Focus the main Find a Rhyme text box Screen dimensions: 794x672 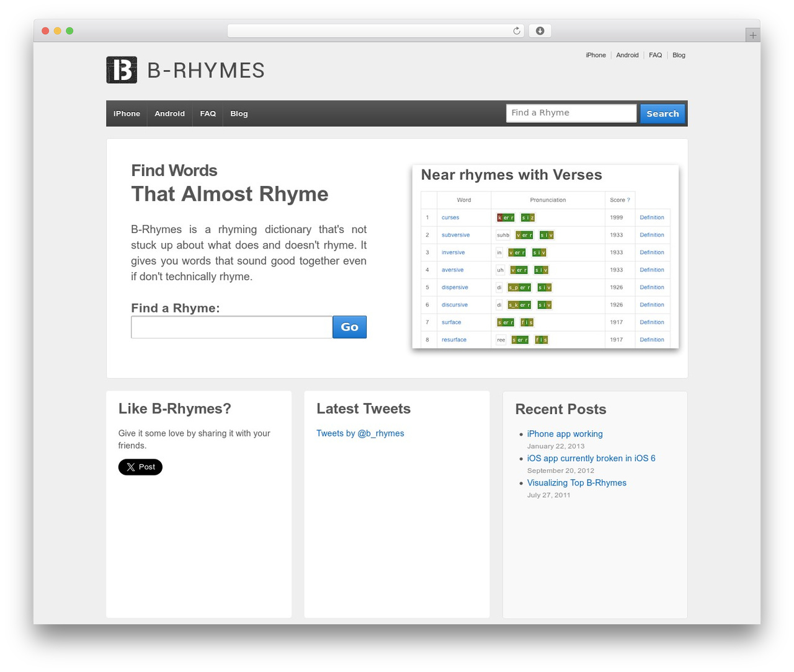(x=231, y=327)
